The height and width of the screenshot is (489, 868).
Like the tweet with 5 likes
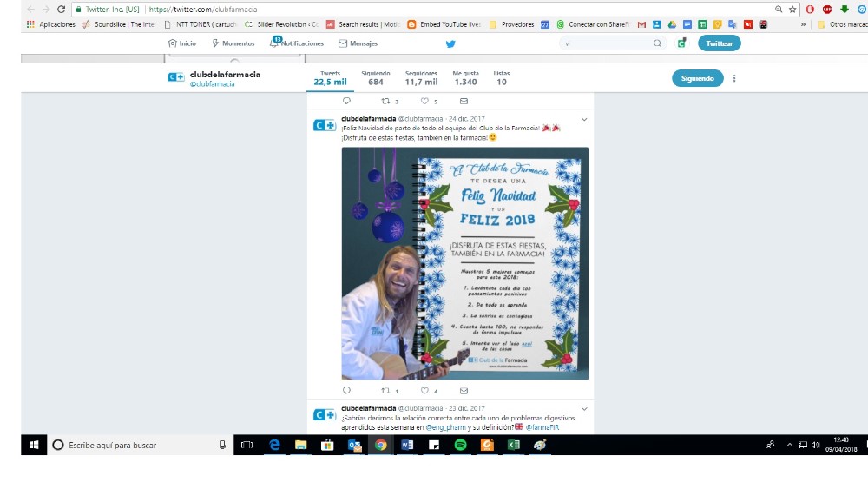pos(424,101)
